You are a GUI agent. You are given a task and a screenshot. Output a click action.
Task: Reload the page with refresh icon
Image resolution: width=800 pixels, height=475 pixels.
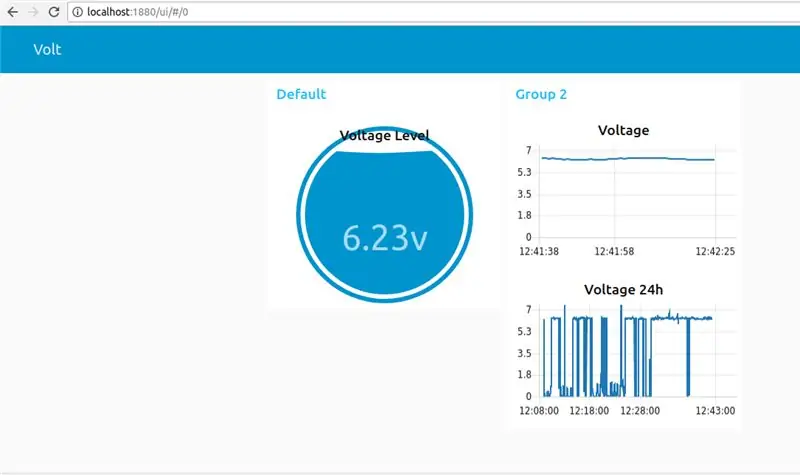coord(54,12)
